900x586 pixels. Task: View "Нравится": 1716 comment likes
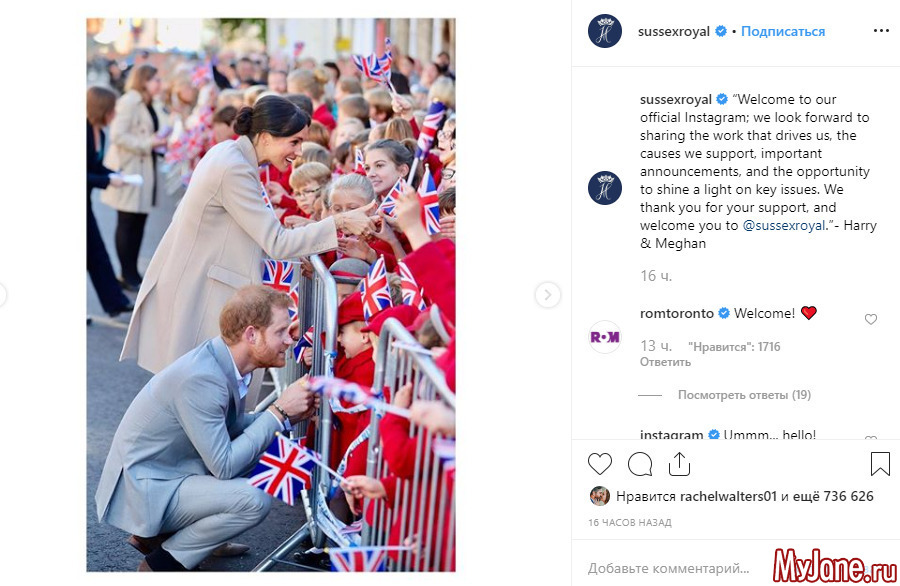point(734,347)
